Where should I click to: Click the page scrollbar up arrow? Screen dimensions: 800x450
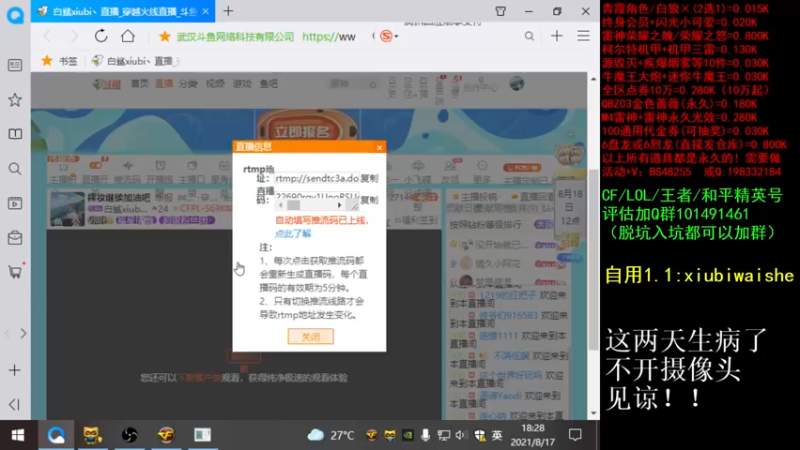[x=593, y=79]
